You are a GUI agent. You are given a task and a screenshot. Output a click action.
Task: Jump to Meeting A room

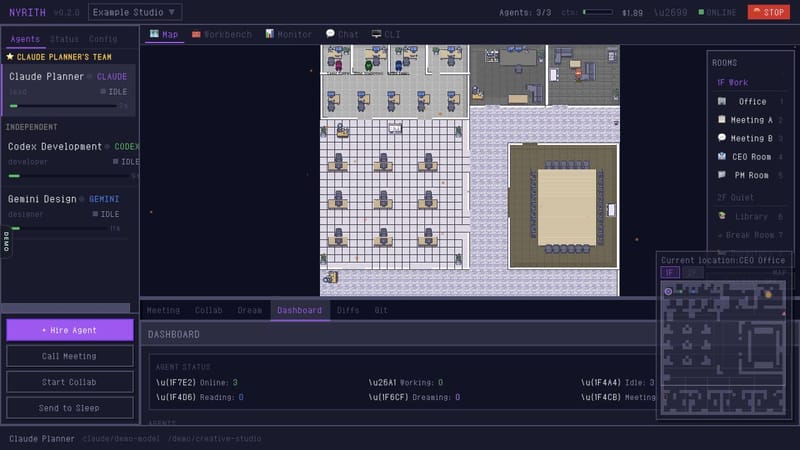(x=750, y=120)
